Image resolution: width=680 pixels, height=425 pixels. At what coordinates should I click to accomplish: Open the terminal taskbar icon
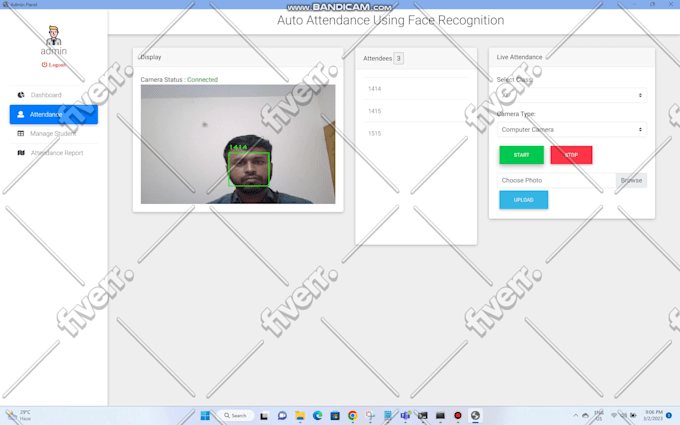423,416
